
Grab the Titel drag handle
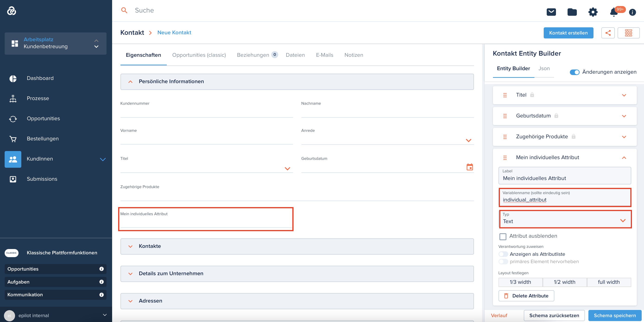505,95
